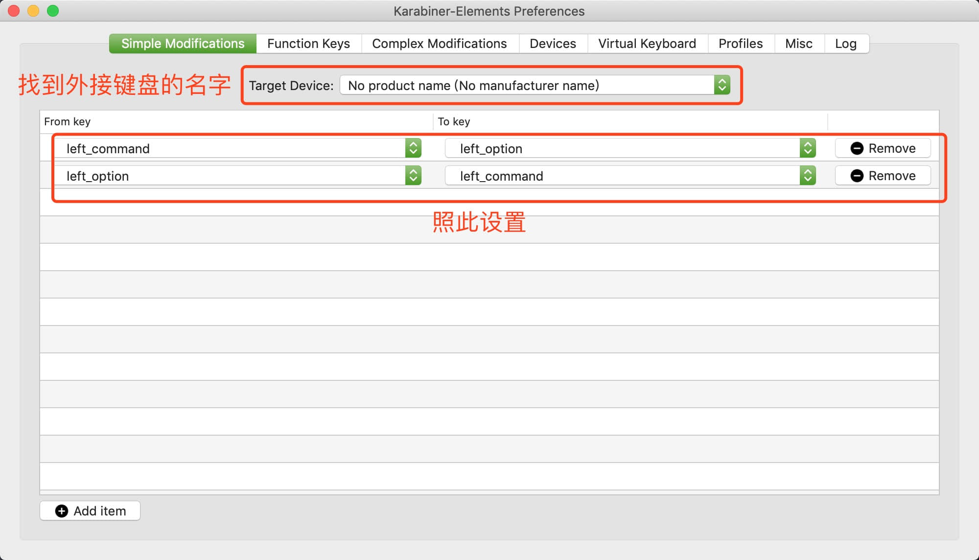Open the Profiles tab
979x560 pixels.
740,44
